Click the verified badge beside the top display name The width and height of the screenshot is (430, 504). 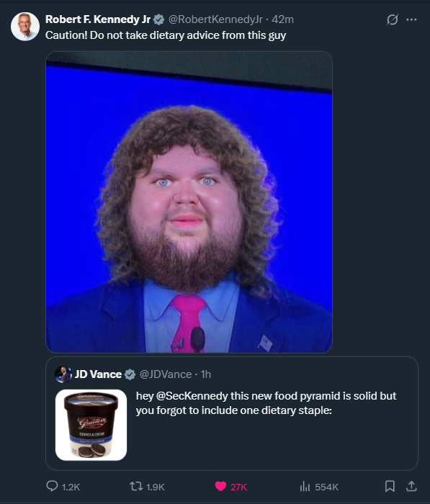[158, 19]
